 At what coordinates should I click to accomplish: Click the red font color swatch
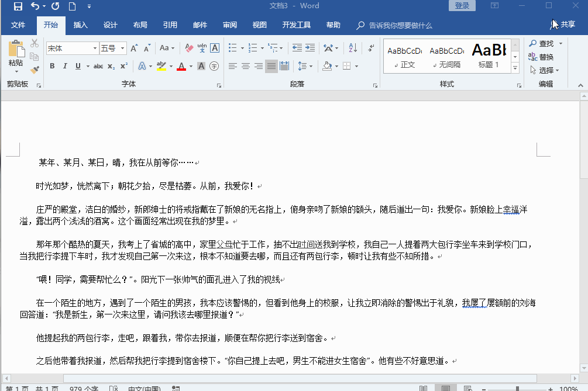pos(181,66)
